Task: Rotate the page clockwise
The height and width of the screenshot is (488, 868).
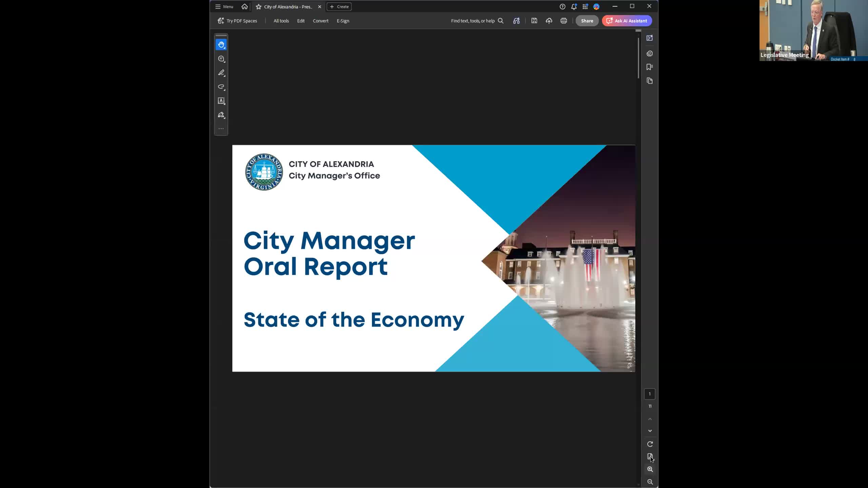Action: [x=650, y=444]
